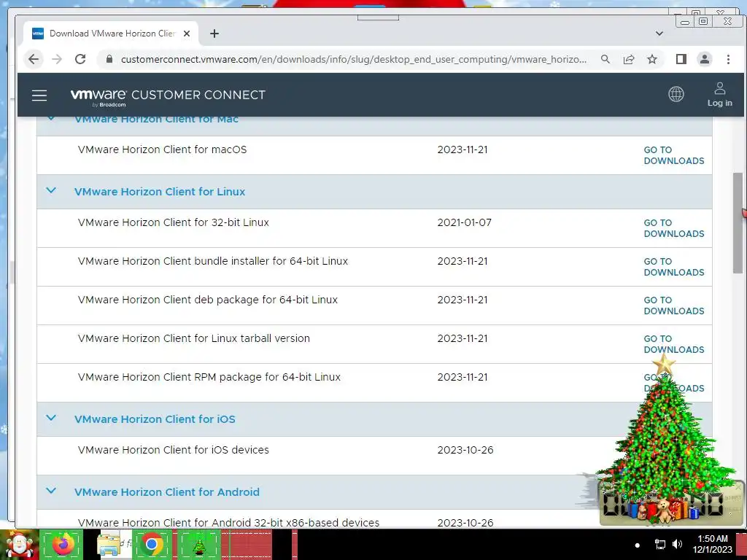Reload the current page
This screenshot has height=560, width=747.
click(80, 59)
